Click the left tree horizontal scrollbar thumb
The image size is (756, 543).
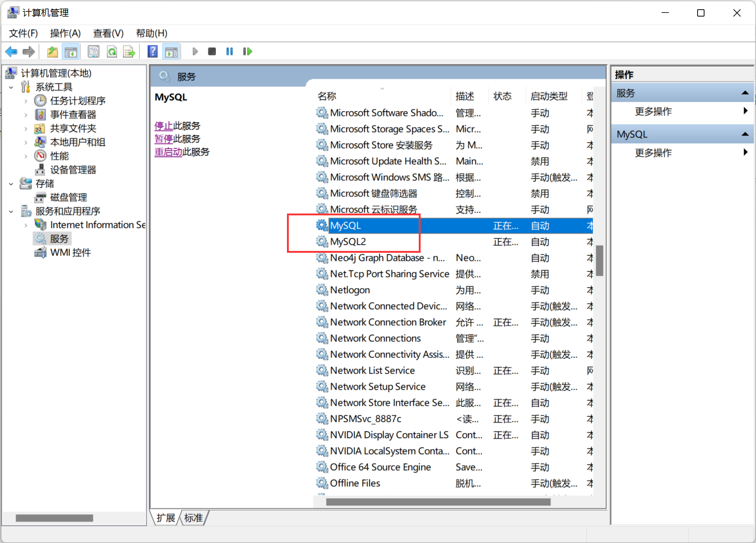[x=54, y=518]
